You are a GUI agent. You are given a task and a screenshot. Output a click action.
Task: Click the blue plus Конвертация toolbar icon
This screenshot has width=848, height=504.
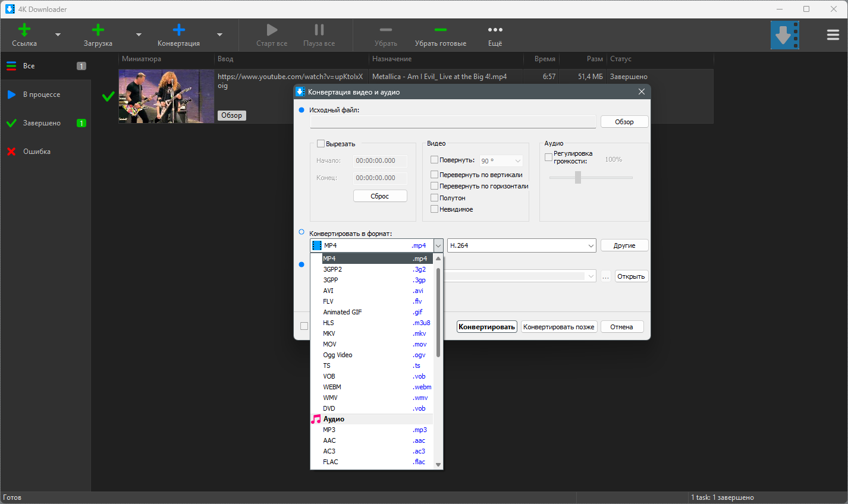[x=179, y=30]
